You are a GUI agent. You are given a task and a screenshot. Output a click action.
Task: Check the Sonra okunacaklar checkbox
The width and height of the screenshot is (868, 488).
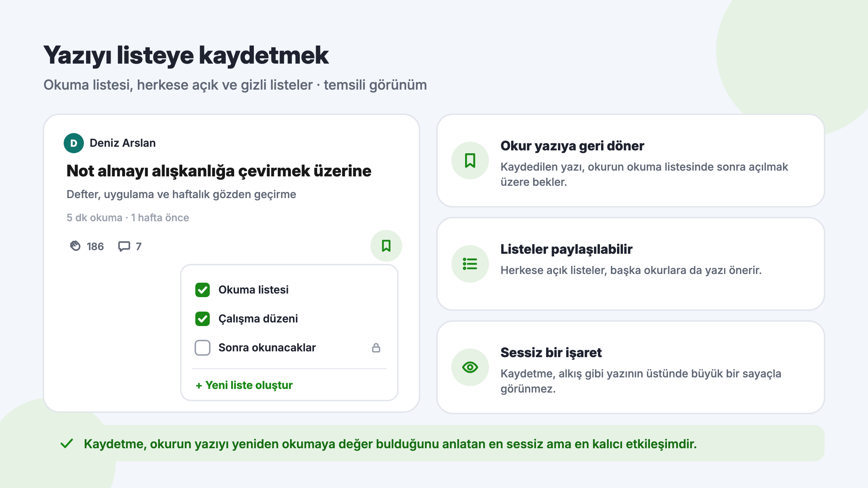pos(203,348)
